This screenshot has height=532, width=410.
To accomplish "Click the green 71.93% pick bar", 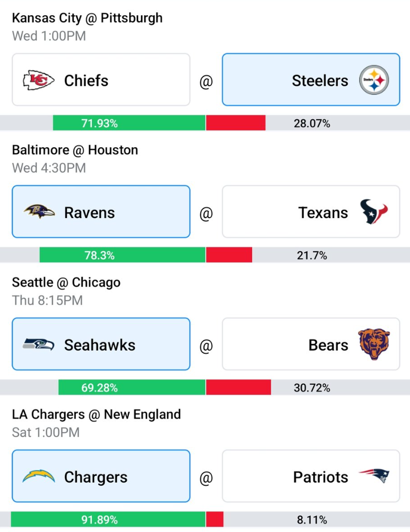I will (x=129, y=123).
